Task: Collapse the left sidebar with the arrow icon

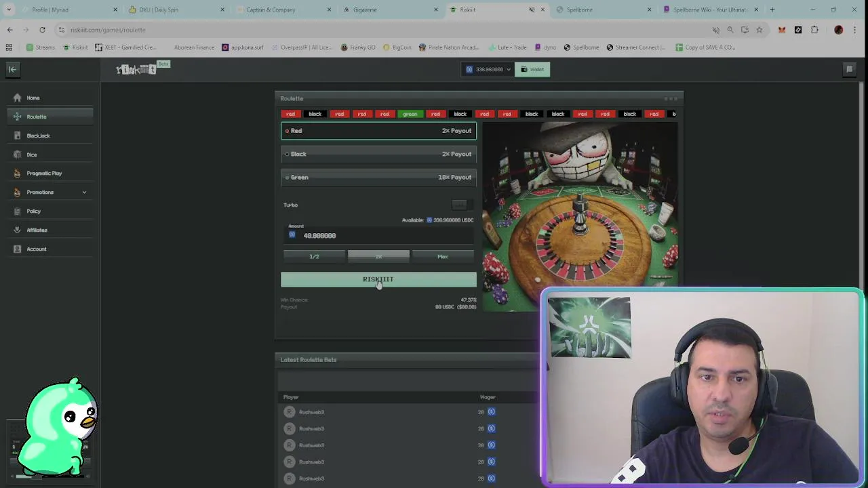Action: click(12, 69)
